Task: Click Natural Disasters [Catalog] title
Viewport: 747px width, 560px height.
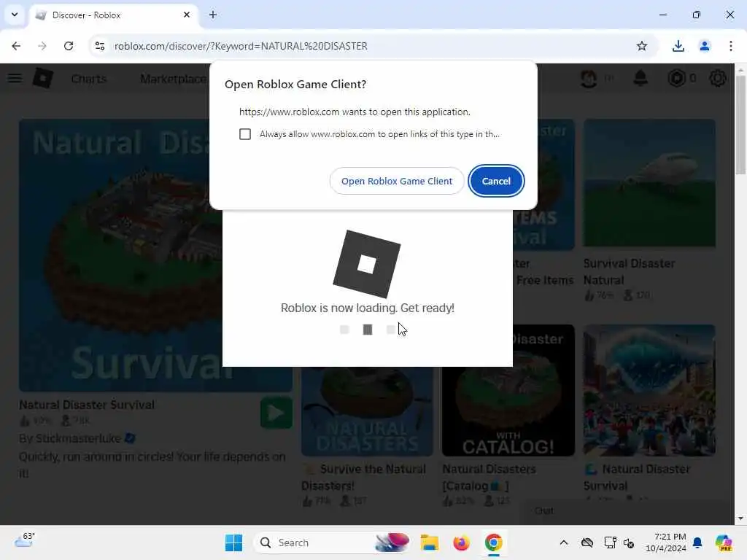Action: tap(489, 477)
